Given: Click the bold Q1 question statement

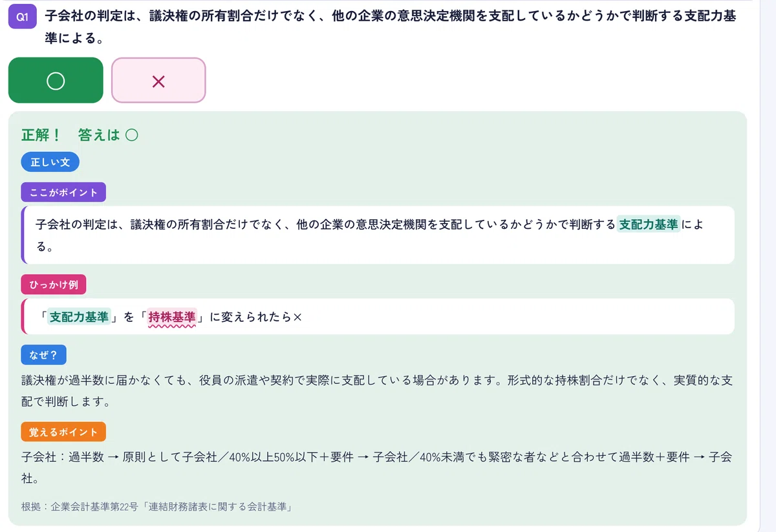Looking at the screenshot, I should click(x=391, y=27).
